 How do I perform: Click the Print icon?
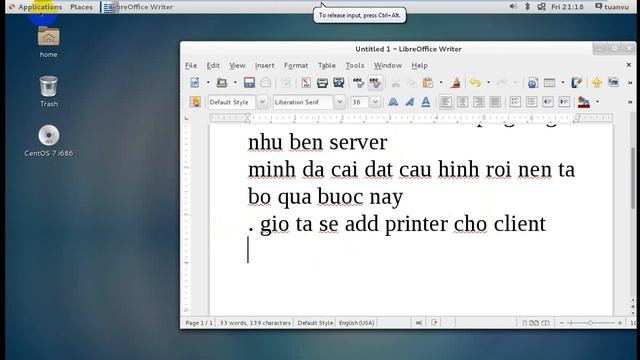pos(322,82)
